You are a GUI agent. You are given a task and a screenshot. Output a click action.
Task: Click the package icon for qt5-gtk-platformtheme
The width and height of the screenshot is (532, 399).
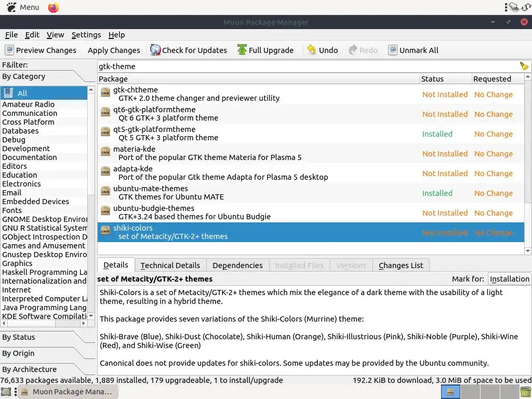point(105,131)
